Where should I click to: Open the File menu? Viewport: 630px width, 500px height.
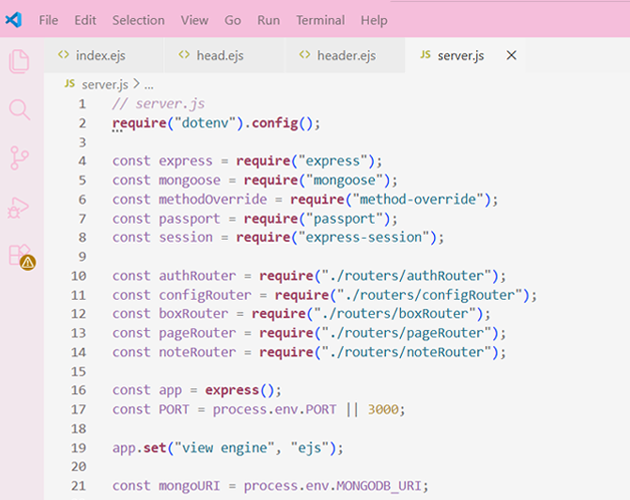pyautogui.click(x=48, y=20)
